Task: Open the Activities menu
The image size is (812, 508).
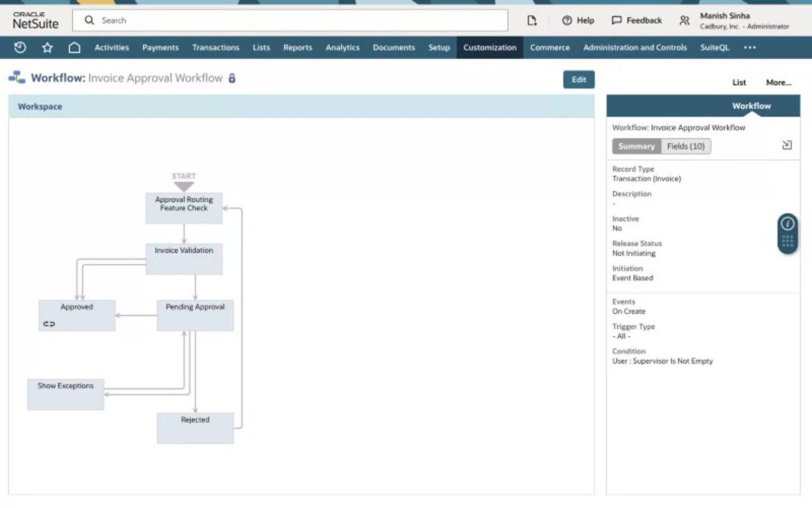Action: 112,47
